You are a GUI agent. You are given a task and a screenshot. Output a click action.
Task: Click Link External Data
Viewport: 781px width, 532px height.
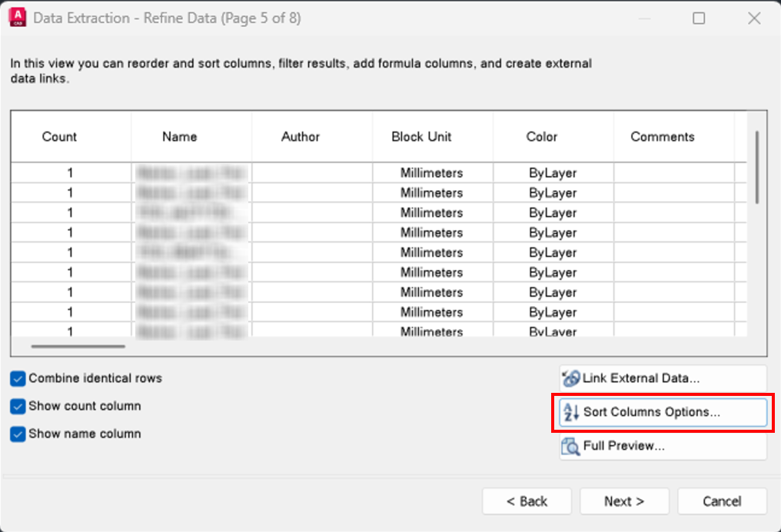[x=663, y=377]
